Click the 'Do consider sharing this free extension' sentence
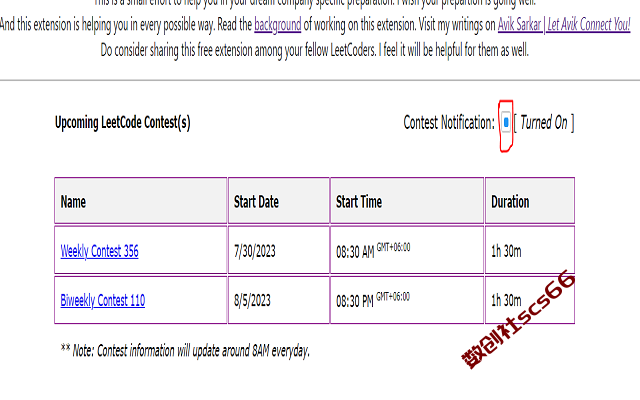 click(x=314, y=51)
